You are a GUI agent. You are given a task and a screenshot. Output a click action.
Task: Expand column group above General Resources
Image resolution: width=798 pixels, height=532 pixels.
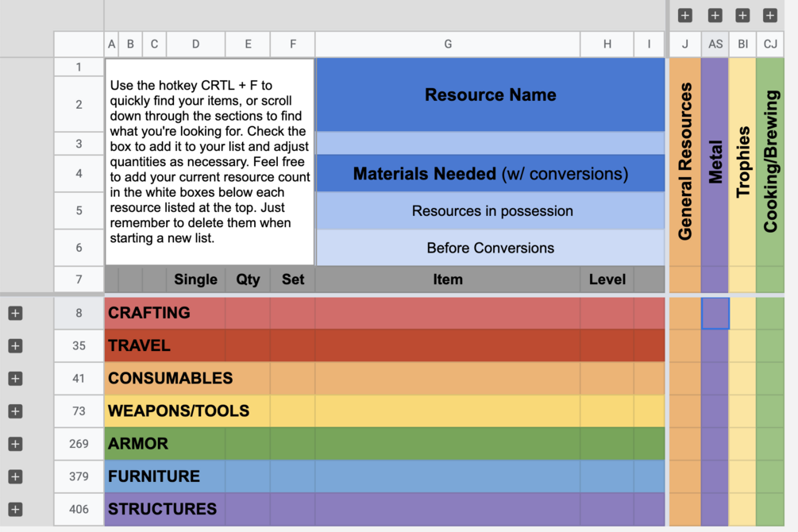coord(685,15)
